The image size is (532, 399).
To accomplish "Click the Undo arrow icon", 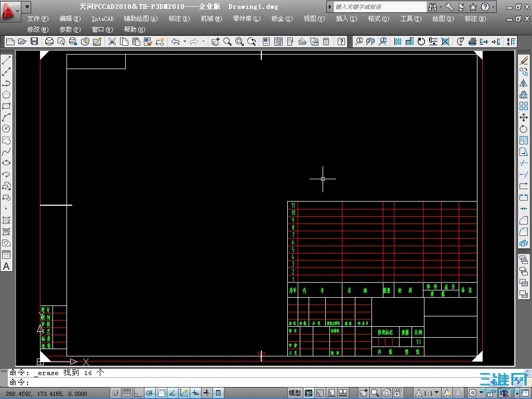I will [x=176, y=42].
